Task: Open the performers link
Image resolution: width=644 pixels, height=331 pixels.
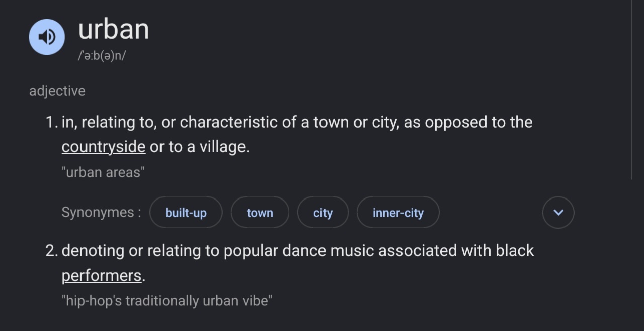Action: click(x=102, y=276)
